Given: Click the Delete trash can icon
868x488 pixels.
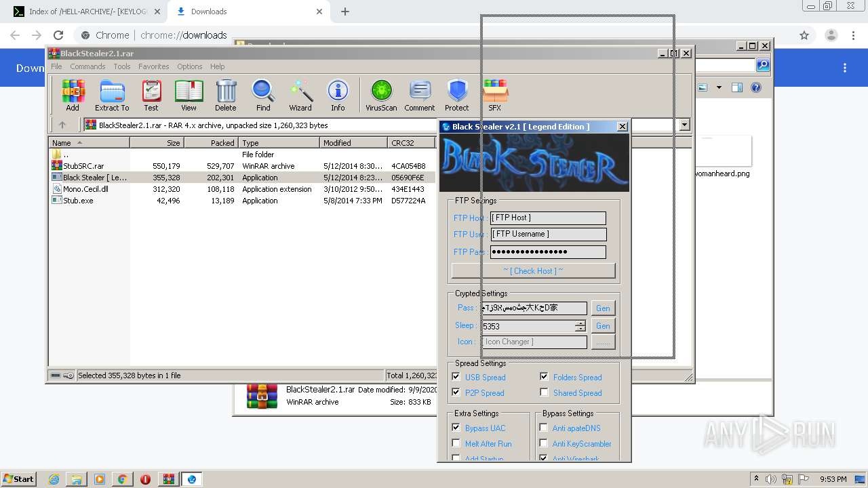Looking at the screenshot, I should 226,95.
